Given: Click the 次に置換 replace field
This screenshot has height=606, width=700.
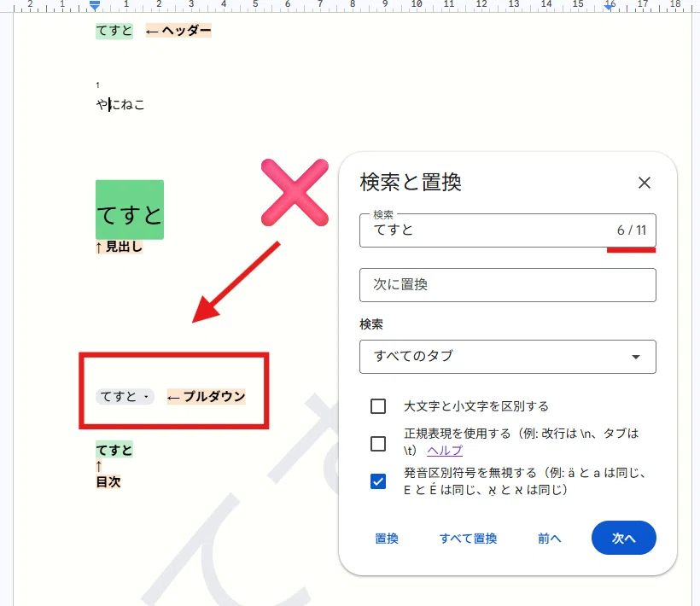Looking at the screenshot, I should [x=508, y=285].
